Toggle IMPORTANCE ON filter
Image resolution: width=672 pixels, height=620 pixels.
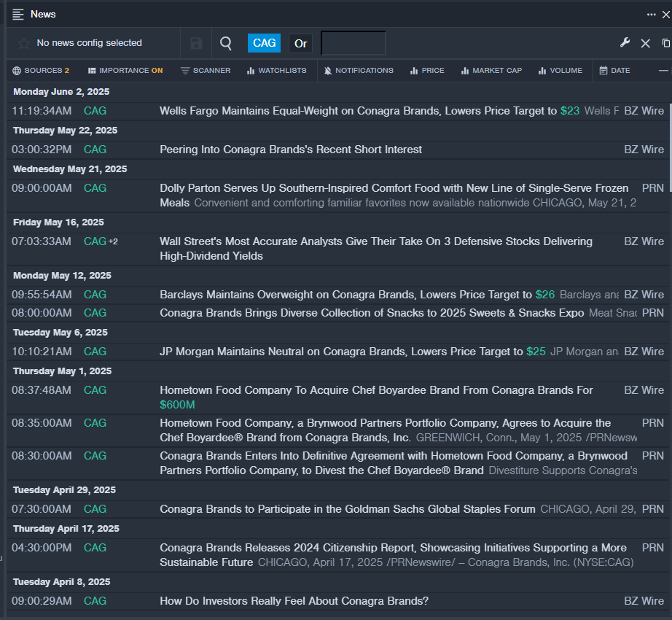pyautogui.click(x=125, y=71)
